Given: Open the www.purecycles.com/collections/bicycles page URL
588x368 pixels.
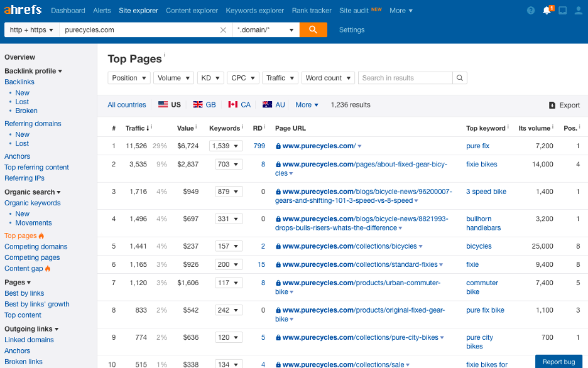Looking at the screenshot, I should point(349,246).
